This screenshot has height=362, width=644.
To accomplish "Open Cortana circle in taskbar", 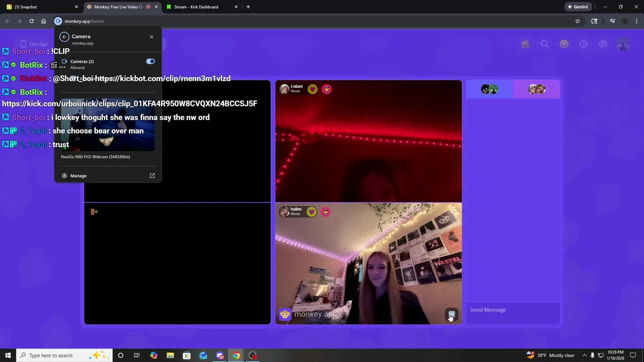I will [x=120, y=355].
